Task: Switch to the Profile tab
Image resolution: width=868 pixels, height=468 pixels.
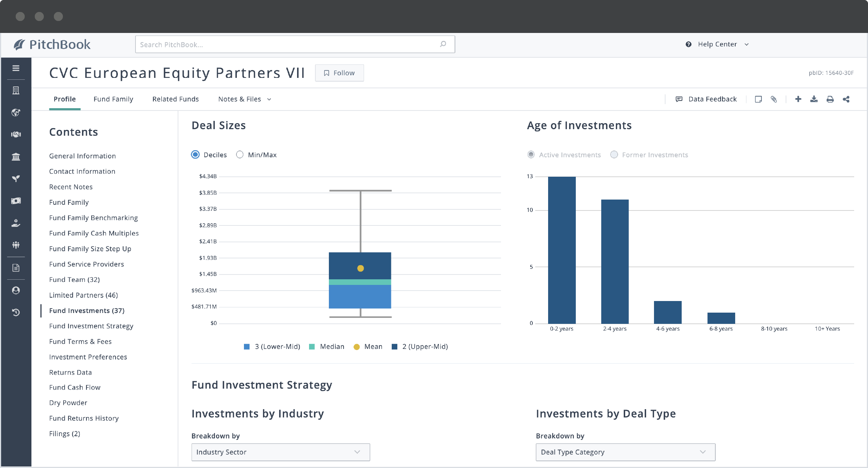Action: [65, 99]
